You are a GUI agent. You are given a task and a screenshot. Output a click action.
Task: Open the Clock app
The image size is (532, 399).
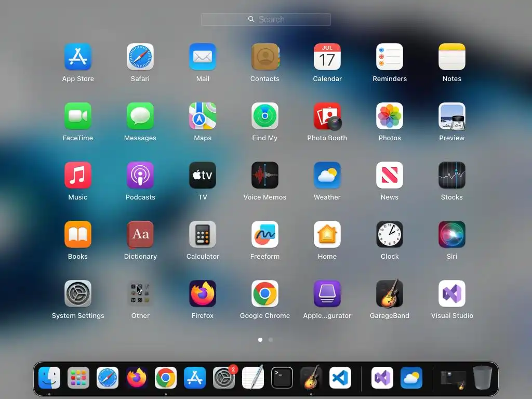click(x=390, y=234)
